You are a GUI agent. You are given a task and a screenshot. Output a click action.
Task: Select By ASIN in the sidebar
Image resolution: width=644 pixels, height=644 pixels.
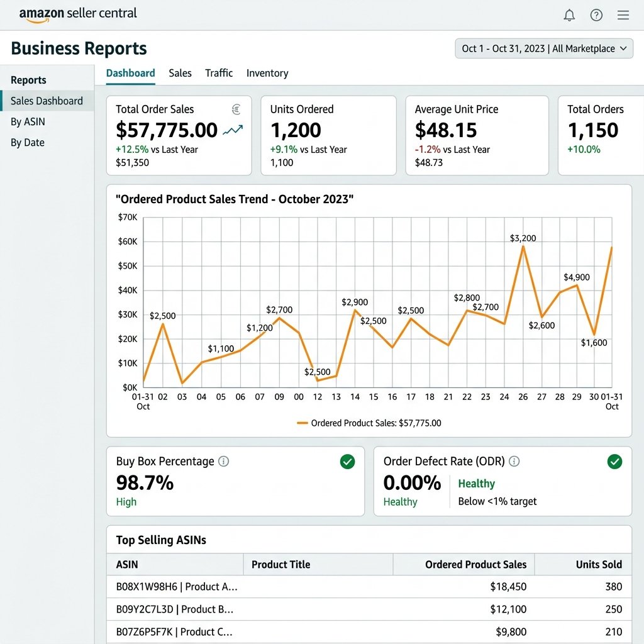(28, 121)
